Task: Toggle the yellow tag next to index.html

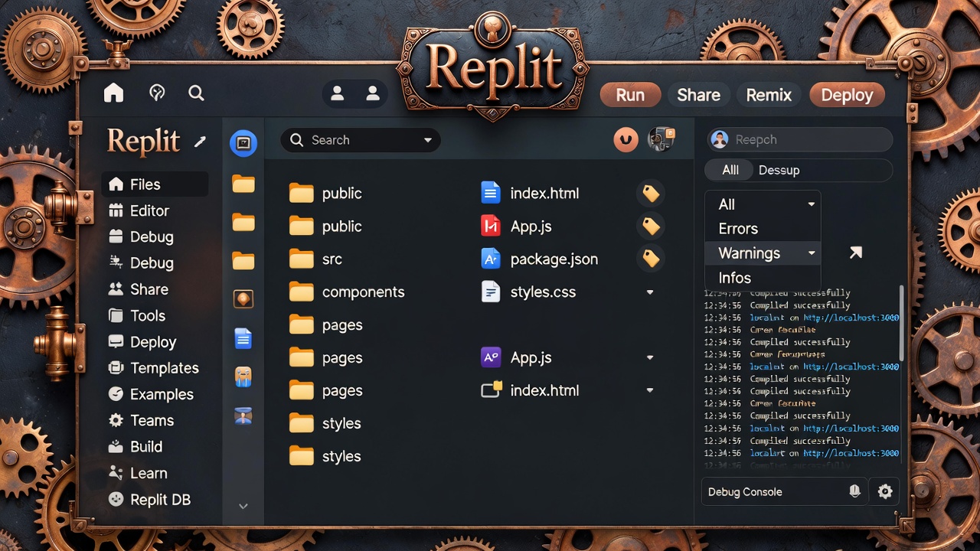Action: [x=650, y=193]
